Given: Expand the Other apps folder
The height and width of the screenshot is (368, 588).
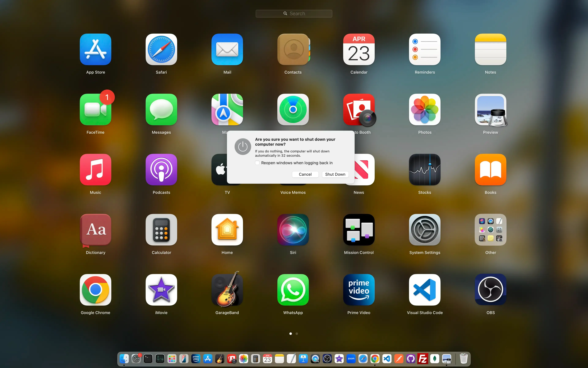Looking at the screenshot, I should (x=491, y=230).
